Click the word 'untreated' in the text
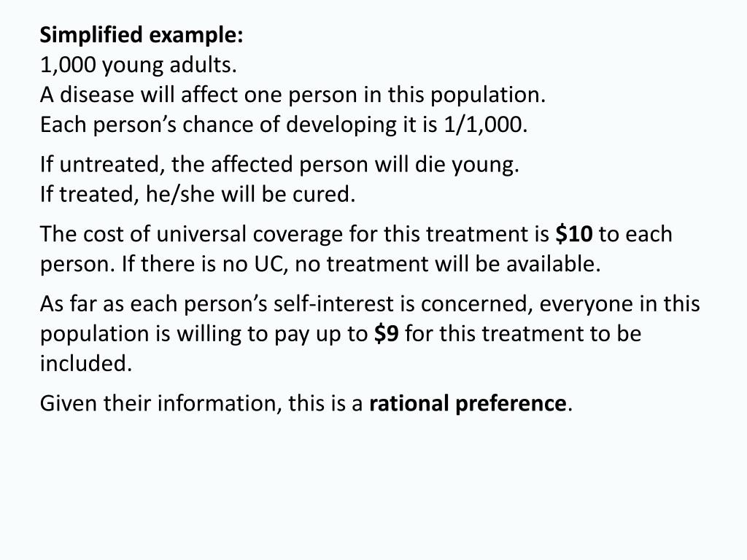747x560 pixels. pyautogui.click(x=109, y=165)
